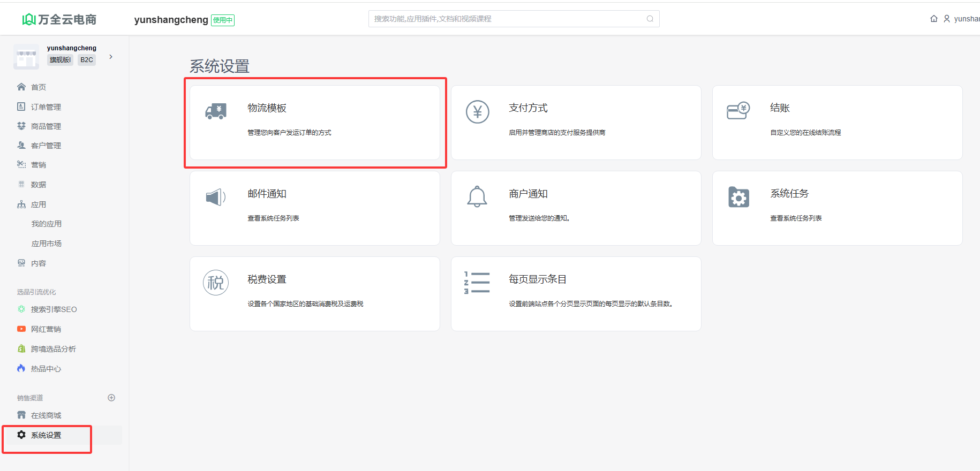The height and width of the screenshot is (471, 980).
Task: Click the search box for features and docs
Action: click(x=509, y=19)
